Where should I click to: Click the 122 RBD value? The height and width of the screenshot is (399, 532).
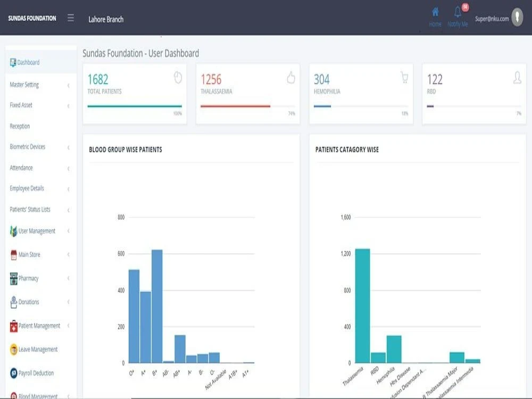coord(435,79)
